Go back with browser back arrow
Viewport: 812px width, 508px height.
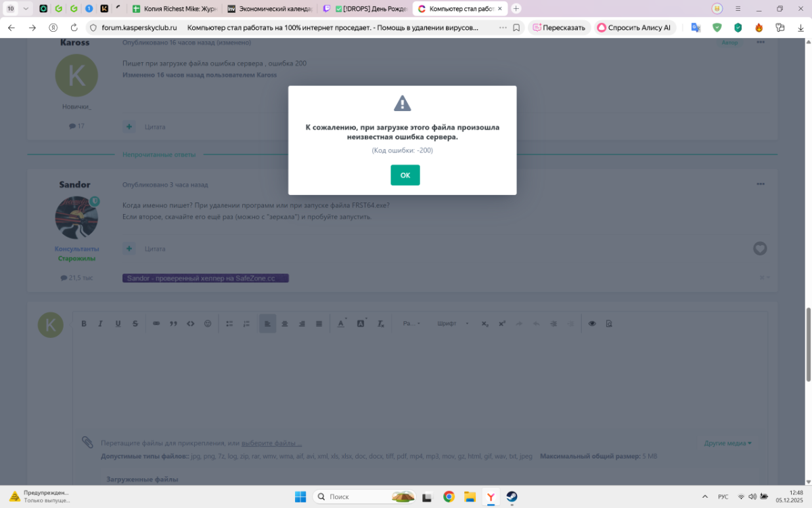click(x=12, y=28)
